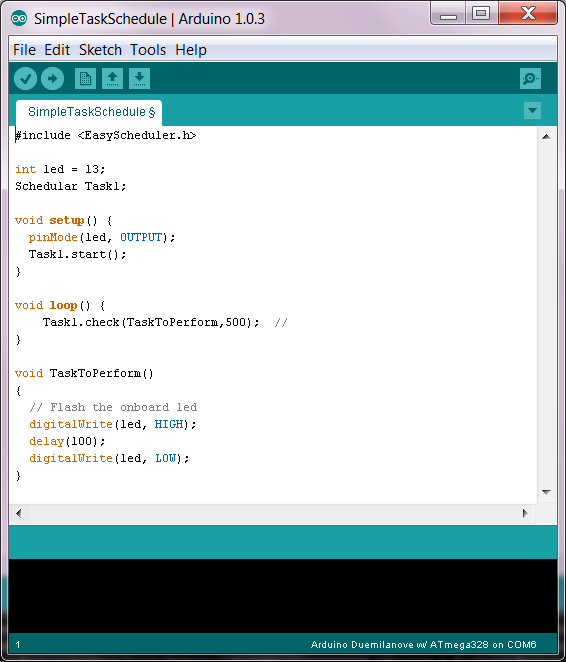The image size is (566, 662).
Task: Save the sketch using the down-arrow icon
Action: click(x=139, y=79)
